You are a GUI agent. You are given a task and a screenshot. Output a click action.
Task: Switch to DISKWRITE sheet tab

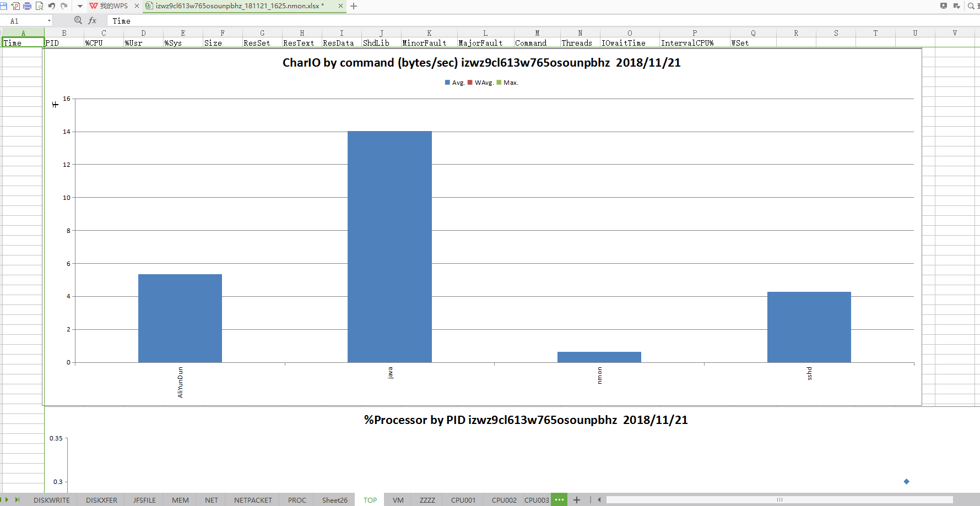click(52, 500)
